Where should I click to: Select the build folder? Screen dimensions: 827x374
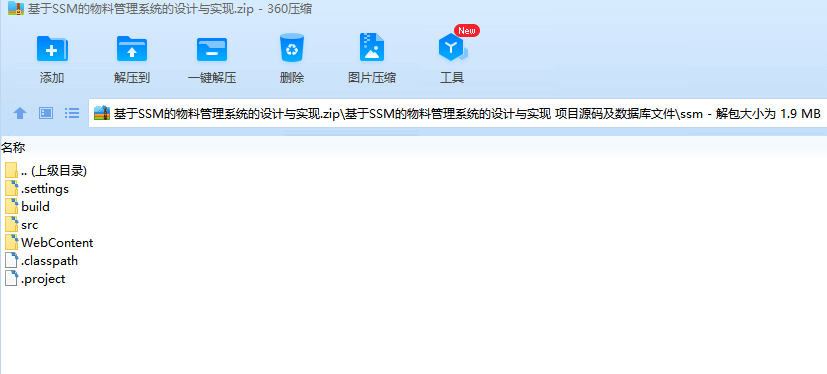(x=27, y=207)
